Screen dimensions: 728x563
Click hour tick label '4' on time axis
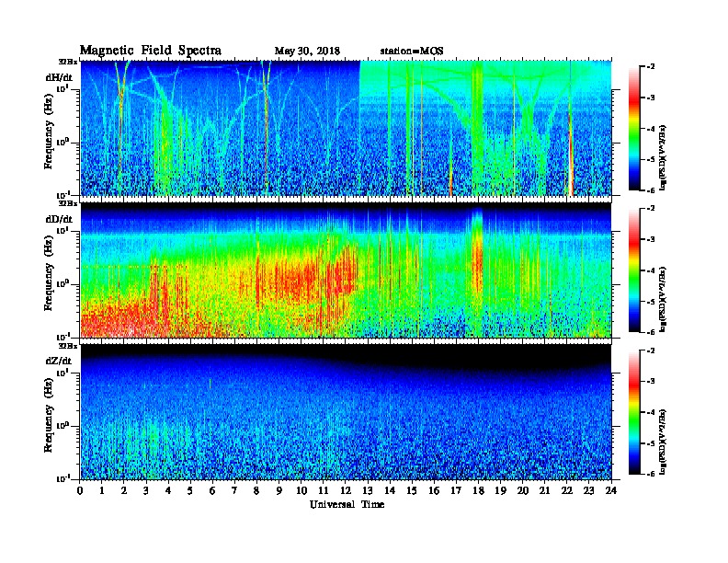tap(169, 490)
